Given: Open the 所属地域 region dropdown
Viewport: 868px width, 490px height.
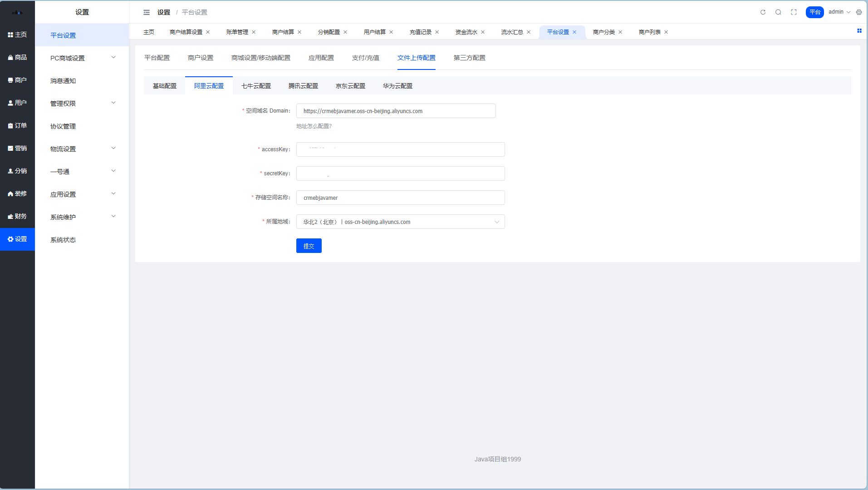Looking at the screenshot, I should [x=400, y=222].
